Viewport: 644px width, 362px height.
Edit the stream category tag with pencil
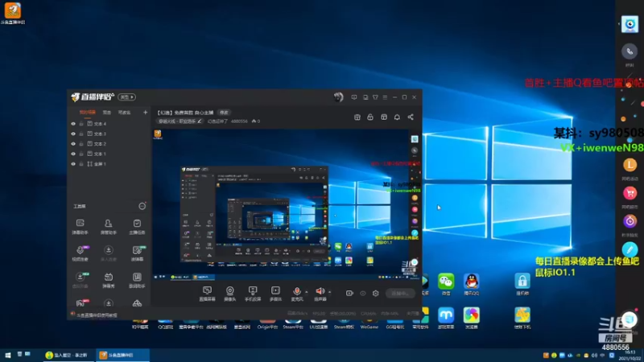click(x=180, y=121)
